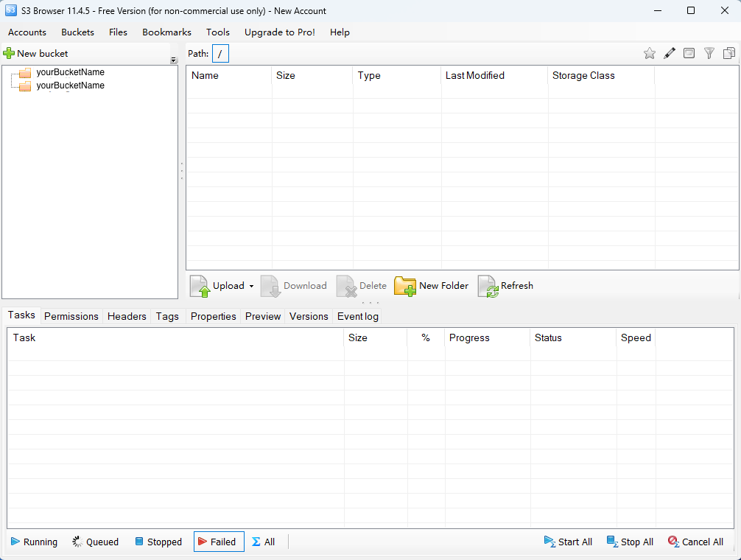
Task: Open the Tags tab
Action: coord(167,316)
